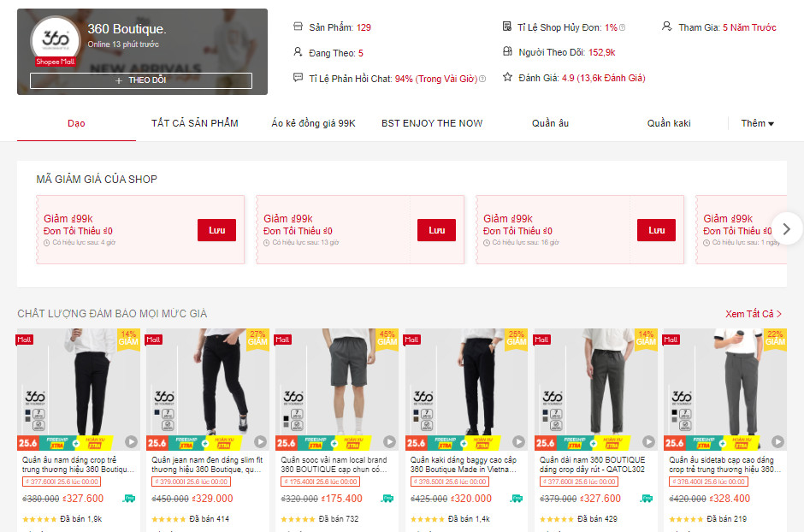Save the voucher valid after 4 giờ
The width and height of the screenshot is (804, 532).
[217, 230]
